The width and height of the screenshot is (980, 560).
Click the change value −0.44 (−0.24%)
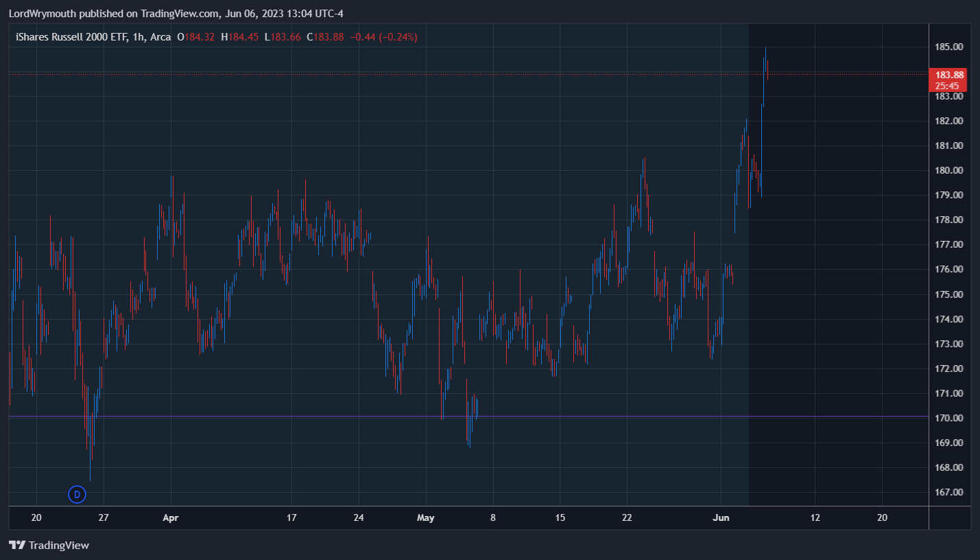click(383, 37)
